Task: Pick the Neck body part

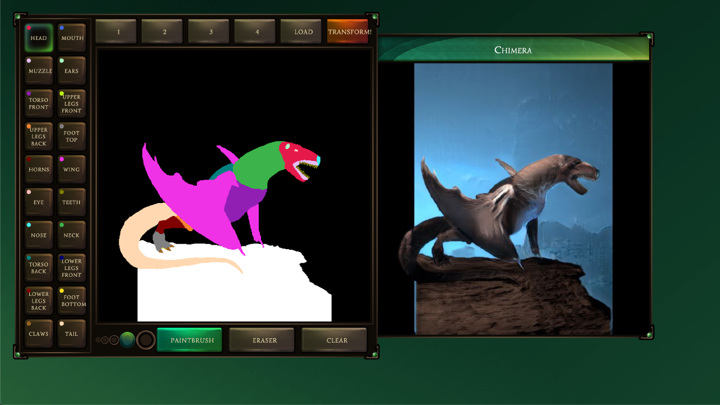Action: 72,235
